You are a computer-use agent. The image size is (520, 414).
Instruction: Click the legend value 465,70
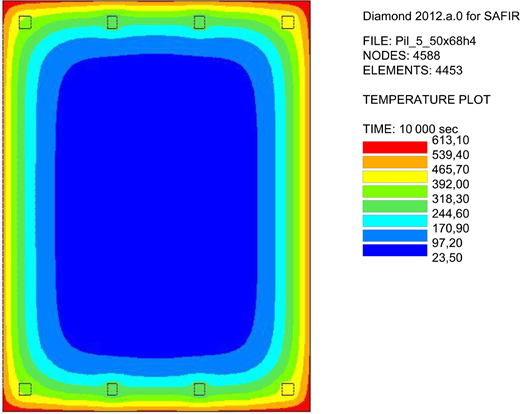[x=450, y=170]
